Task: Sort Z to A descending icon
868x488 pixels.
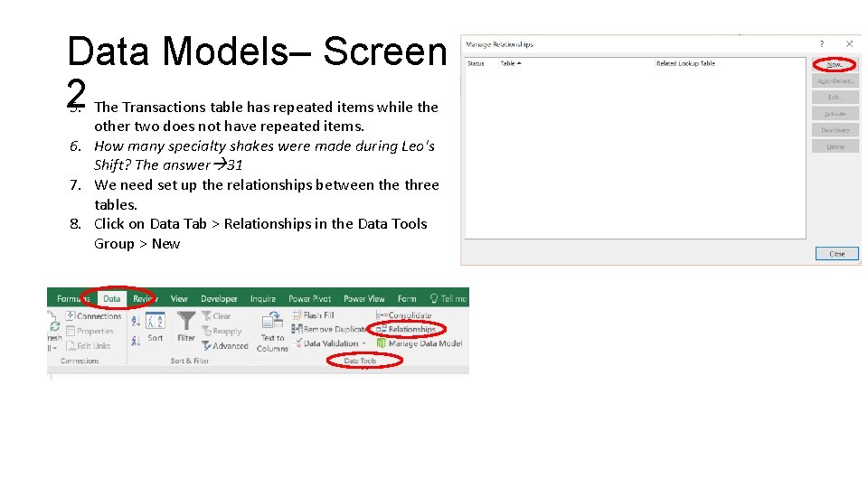Action: (136, 341)
